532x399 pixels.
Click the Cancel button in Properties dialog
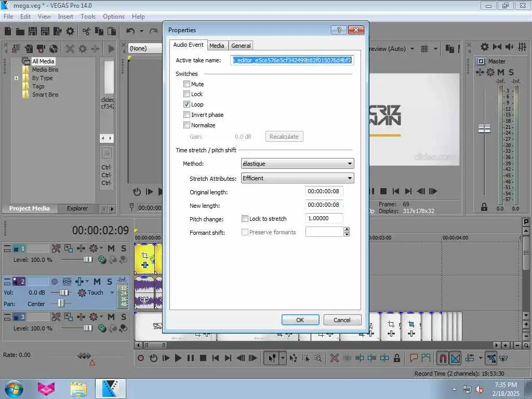pyautogui.click(x=342, y=320)
